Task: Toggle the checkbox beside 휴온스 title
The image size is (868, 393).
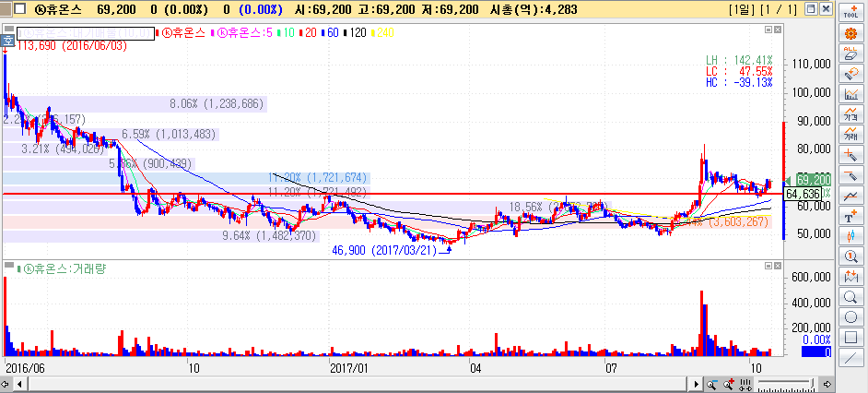Action: pyautogui.click(x=20, y=8)
